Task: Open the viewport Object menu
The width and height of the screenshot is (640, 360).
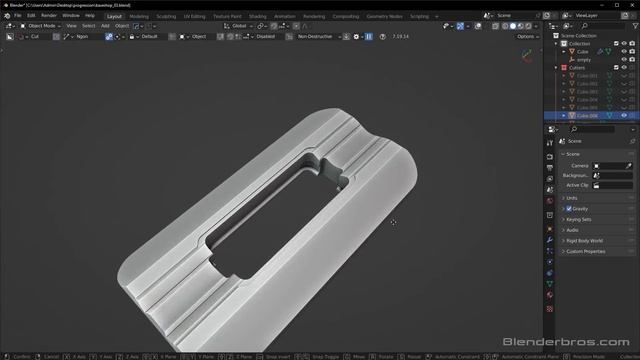Action: pos(122,26)
